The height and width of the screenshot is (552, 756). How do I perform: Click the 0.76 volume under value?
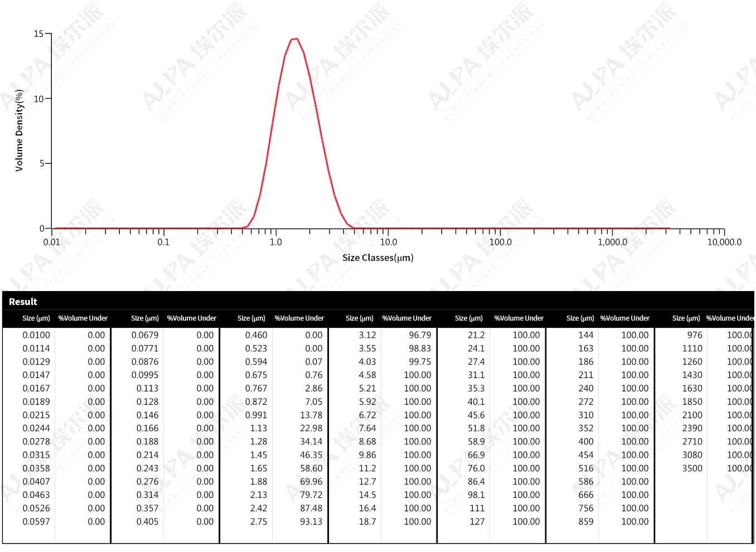pos(314,375)
